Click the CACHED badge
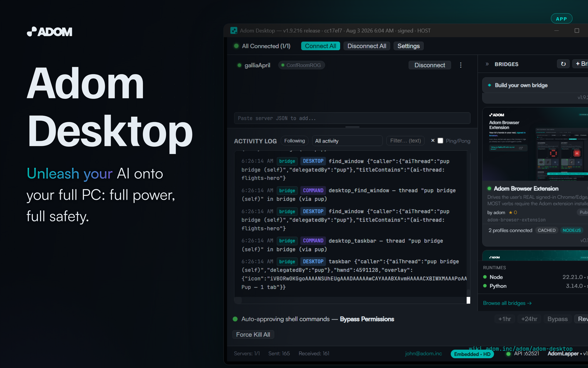This screenshot has height=368, width=588. click(x=547, y=230)
